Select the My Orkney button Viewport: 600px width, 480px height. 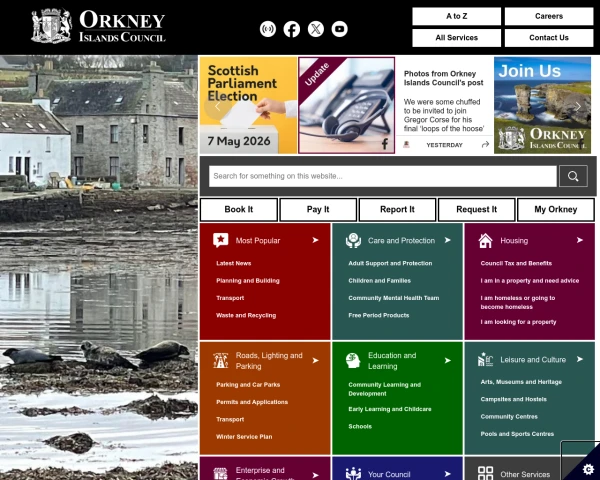coord(556,209)
